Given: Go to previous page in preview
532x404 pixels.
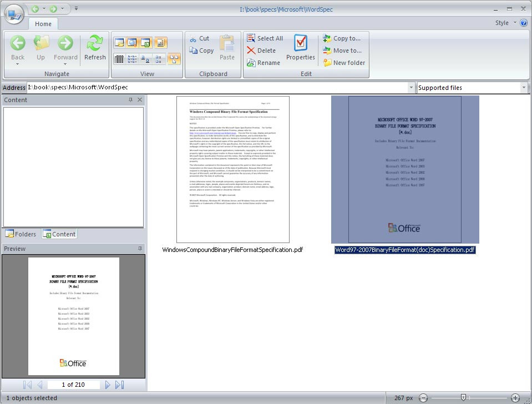Looking at the screenshot, I should (40, 385).
